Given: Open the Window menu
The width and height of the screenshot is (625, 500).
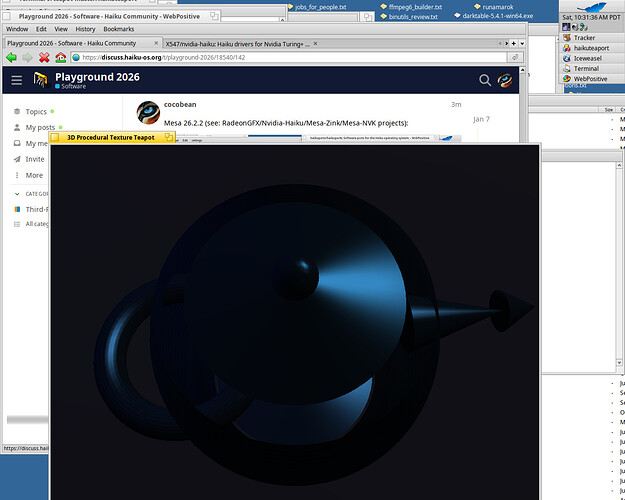Looking at the screenshot, I should [x=17, y=29].
